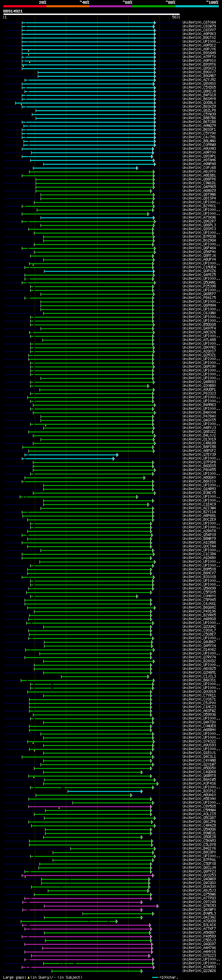Click the red 20% identity legend bar
Screen dimensions: 222x980
click(25, 7)
